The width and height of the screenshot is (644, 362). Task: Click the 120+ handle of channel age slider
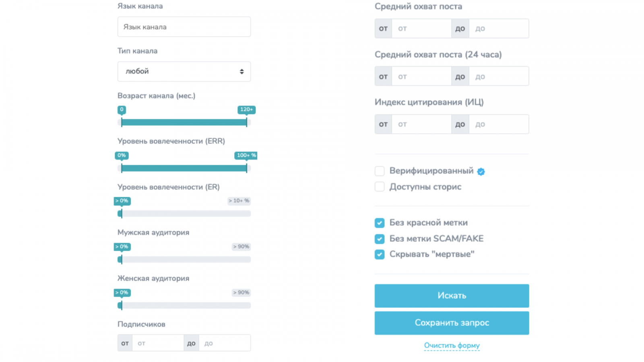click(247, 122)
